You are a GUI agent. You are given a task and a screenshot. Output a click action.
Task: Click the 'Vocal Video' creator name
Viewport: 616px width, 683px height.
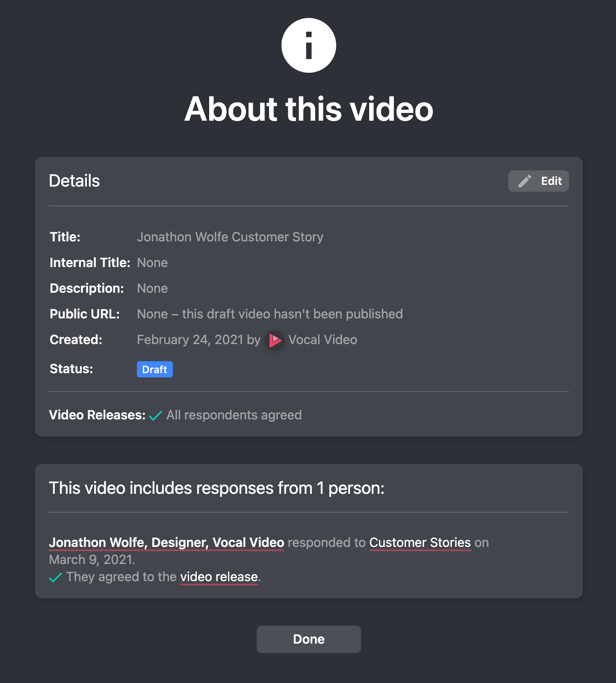tap(323, 340)
